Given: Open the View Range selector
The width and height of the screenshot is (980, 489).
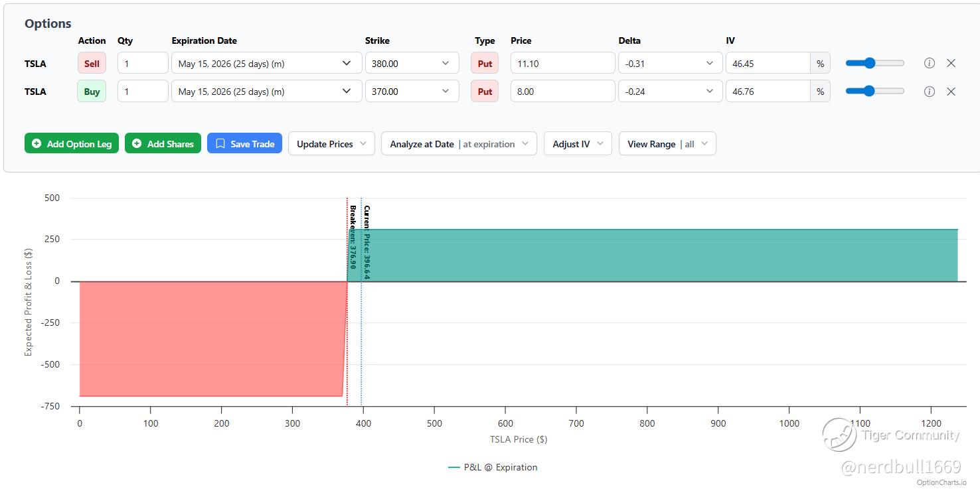Looking at the screenshot, I should click(667, 143).
